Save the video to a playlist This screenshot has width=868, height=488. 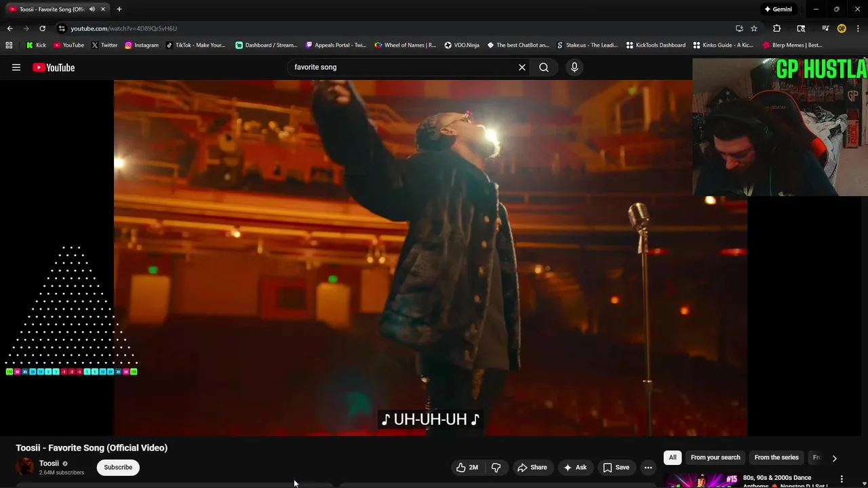(x=616, y=467)
